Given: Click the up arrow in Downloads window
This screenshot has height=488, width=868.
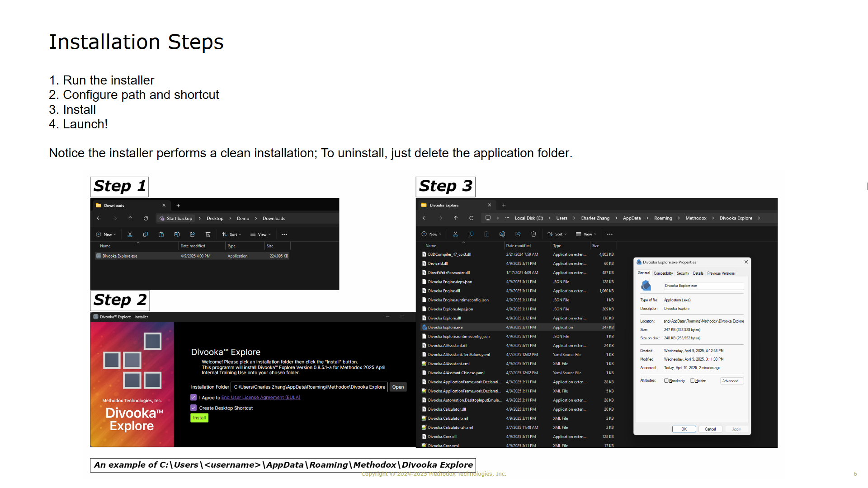Looking at the screenshot, I should click(x=130, y=219).
